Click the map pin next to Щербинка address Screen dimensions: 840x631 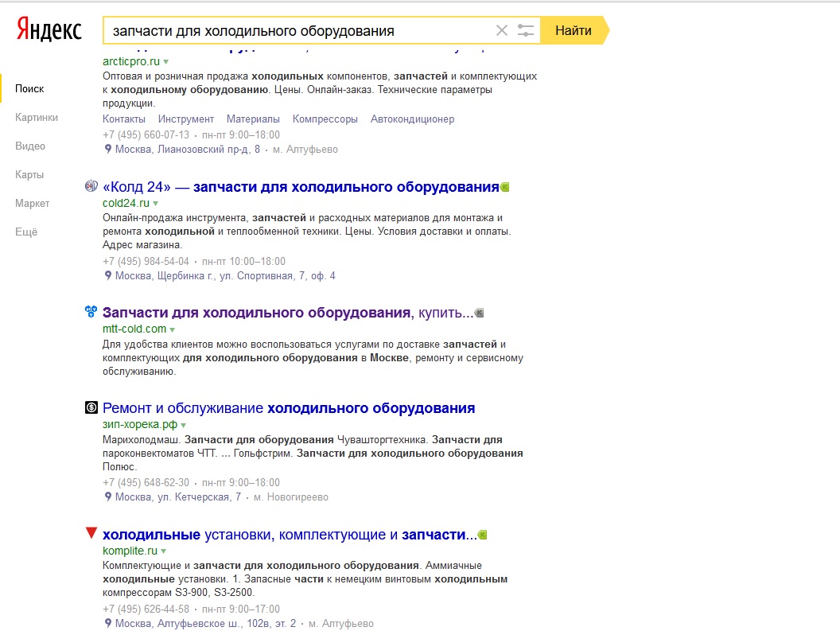click(x=108, y=275)
